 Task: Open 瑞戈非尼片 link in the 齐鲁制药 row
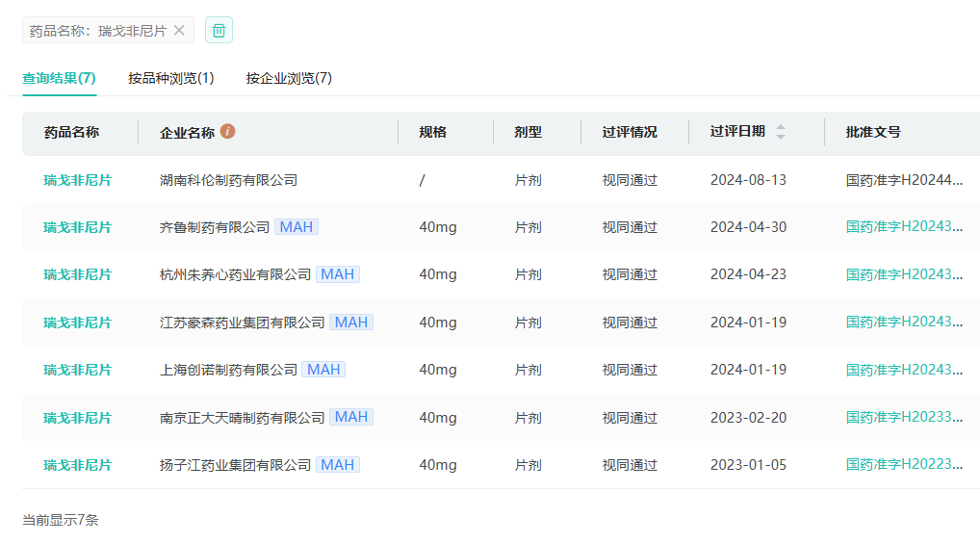78,227
